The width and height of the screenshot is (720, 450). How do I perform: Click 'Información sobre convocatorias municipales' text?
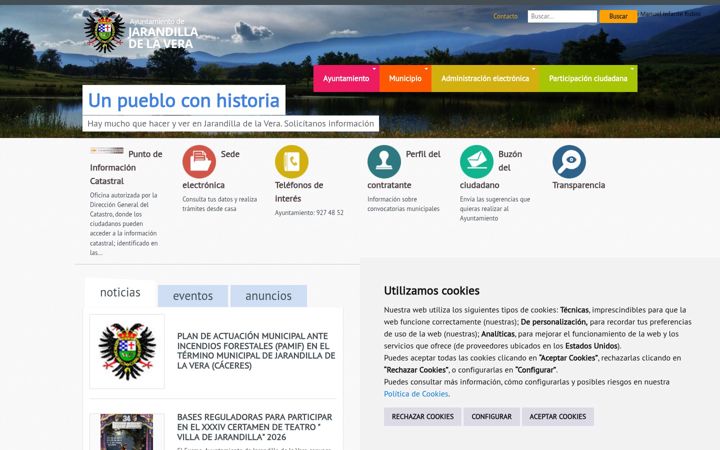tap(403, 204)
